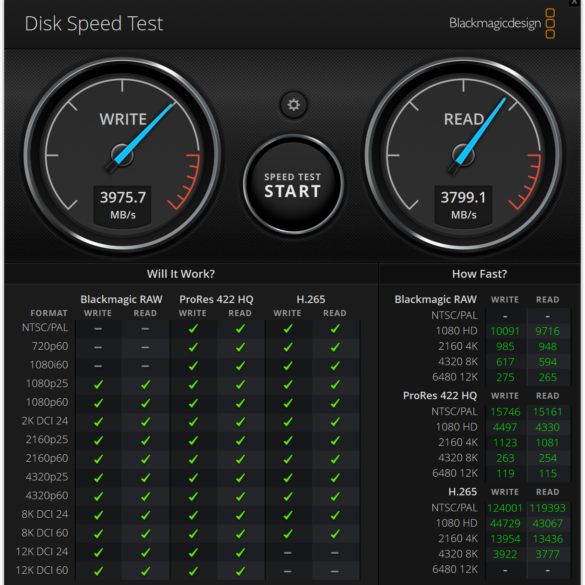The height and width of the screenshot is (585, 585).
Task: Click the 13436 read value
Action: (x=547, y=539)
